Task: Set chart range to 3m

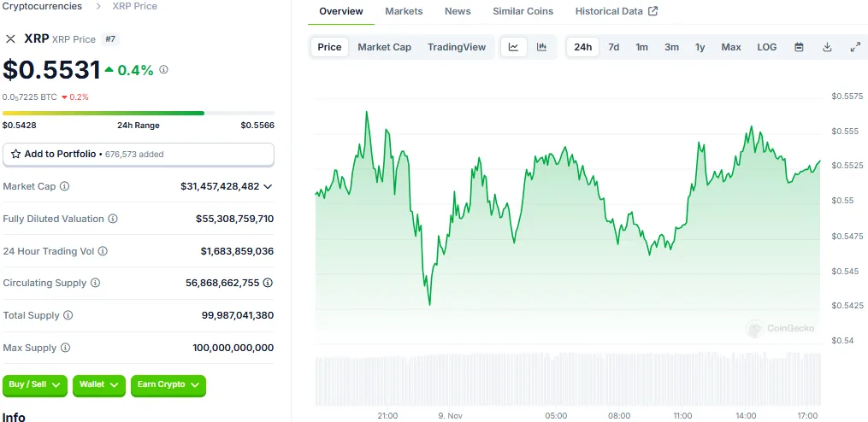Action: (x=671, y=47)
